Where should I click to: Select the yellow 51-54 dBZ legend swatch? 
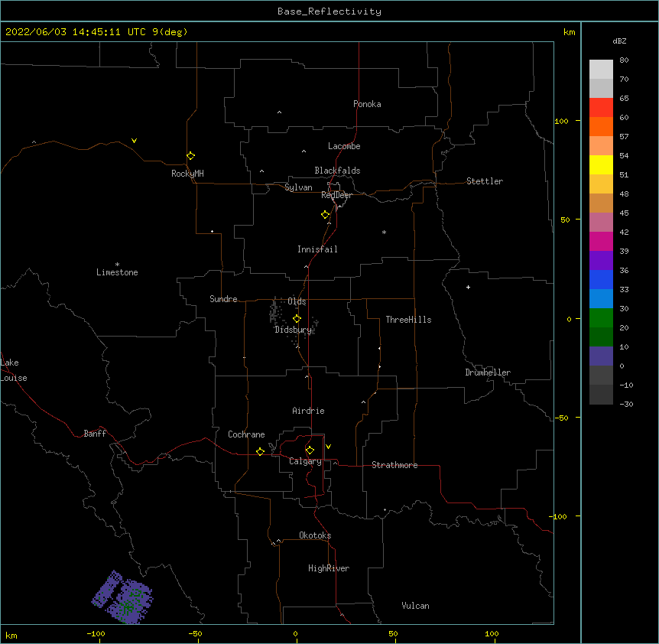point(601,164)
